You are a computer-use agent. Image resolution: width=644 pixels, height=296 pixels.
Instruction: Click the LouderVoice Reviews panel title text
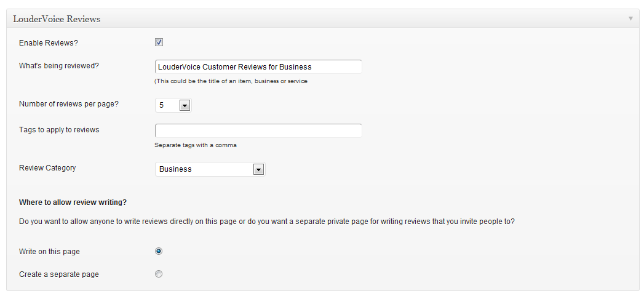(57, 19)
